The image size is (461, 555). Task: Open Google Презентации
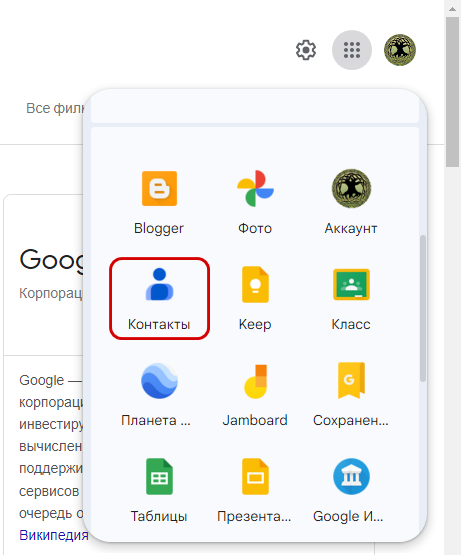pyautogui.click(x=255, y=490)
